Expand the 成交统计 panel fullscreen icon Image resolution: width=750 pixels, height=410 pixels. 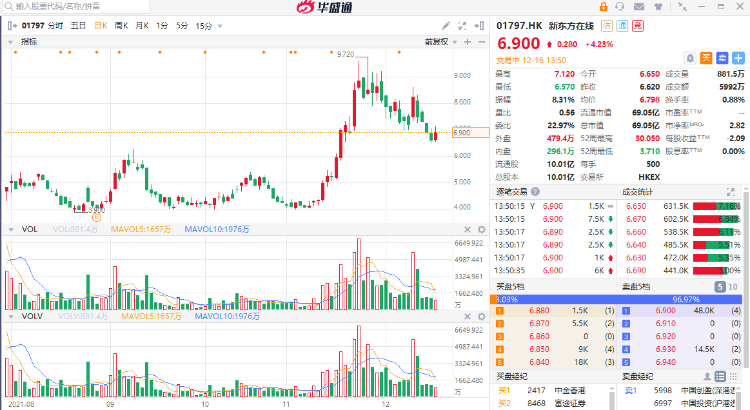click(x=730, y=191)
